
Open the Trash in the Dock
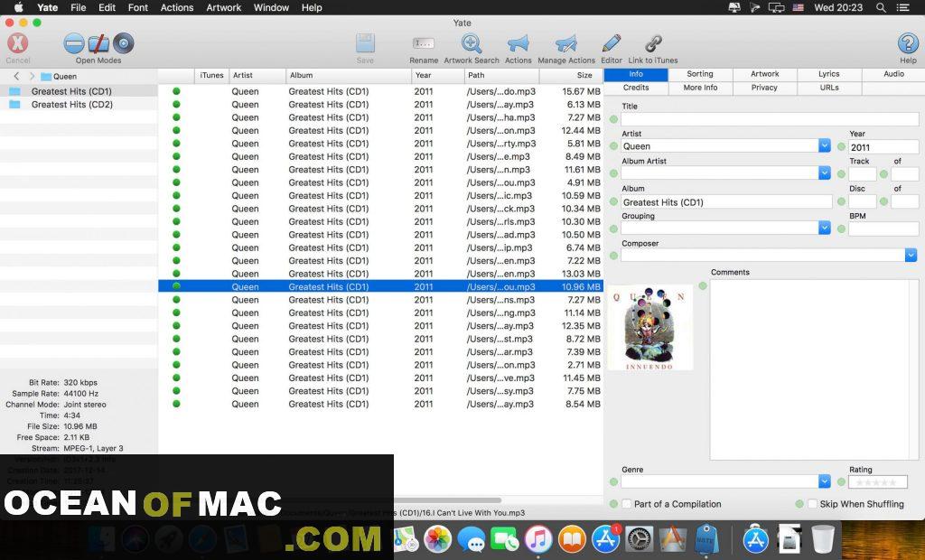click(x=823, y=539)
